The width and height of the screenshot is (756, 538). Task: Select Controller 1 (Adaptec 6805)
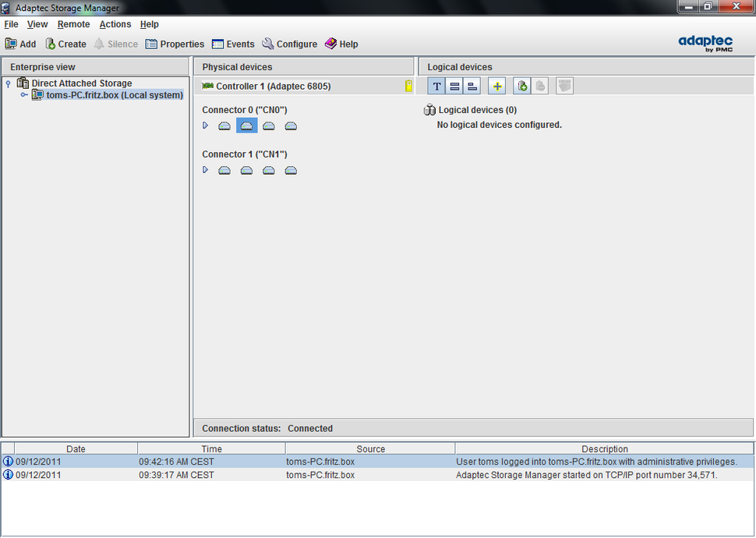pyautogui.click(x=266, y=87)
